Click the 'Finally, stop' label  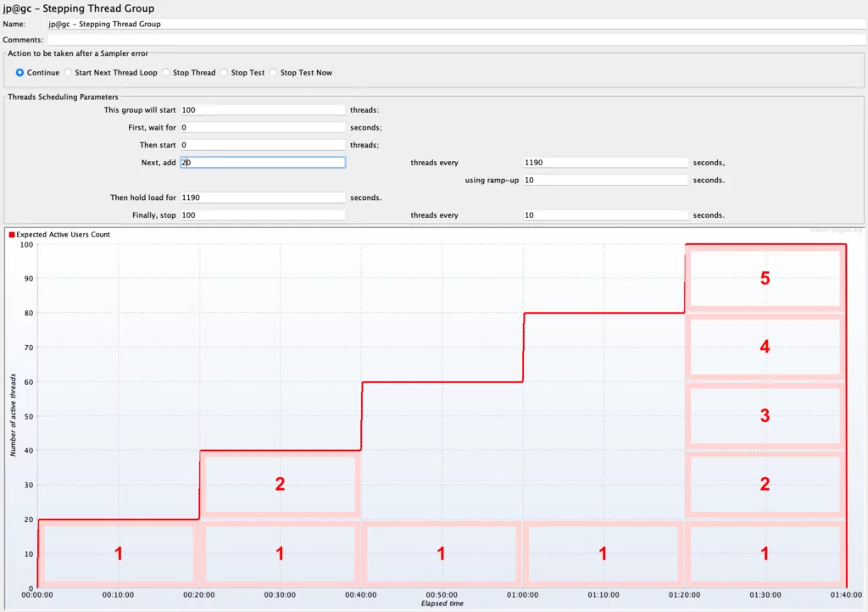154,215
